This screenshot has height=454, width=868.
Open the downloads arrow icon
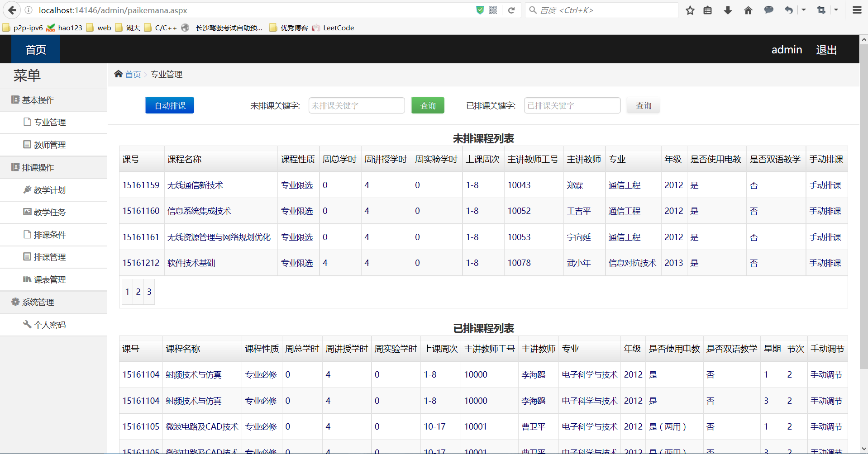pos(728,10)
